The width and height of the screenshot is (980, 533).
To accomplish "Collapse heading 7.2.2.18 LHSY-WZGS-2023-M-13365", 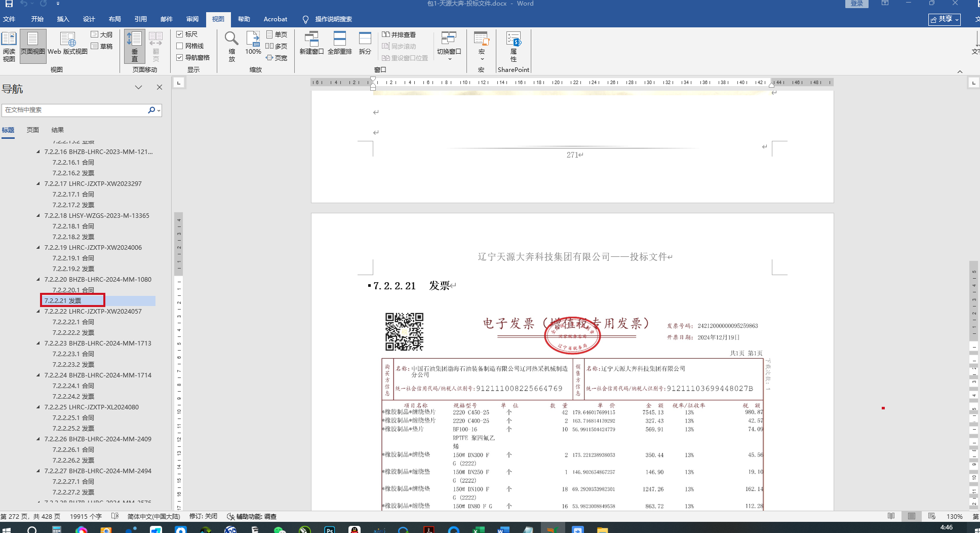I will [38, 215].
